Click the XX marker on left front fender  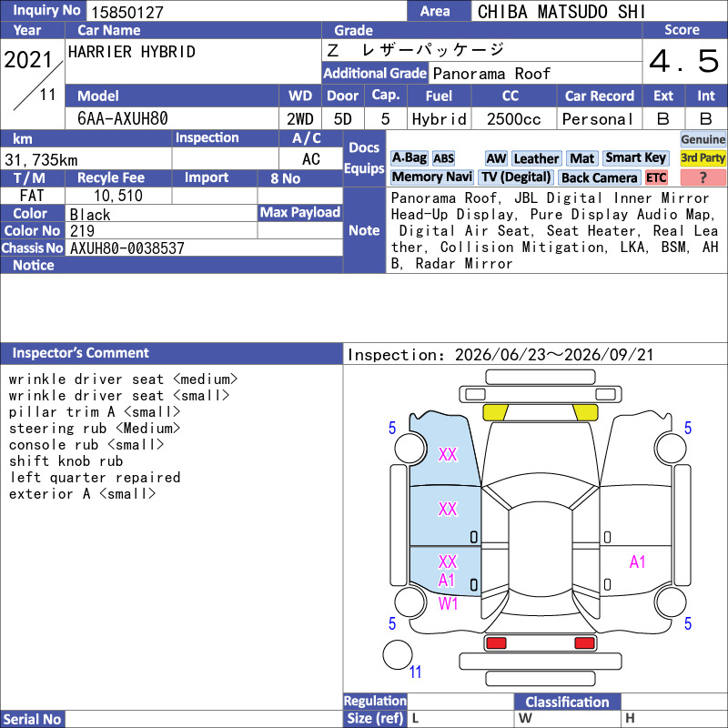pos(448,454)
